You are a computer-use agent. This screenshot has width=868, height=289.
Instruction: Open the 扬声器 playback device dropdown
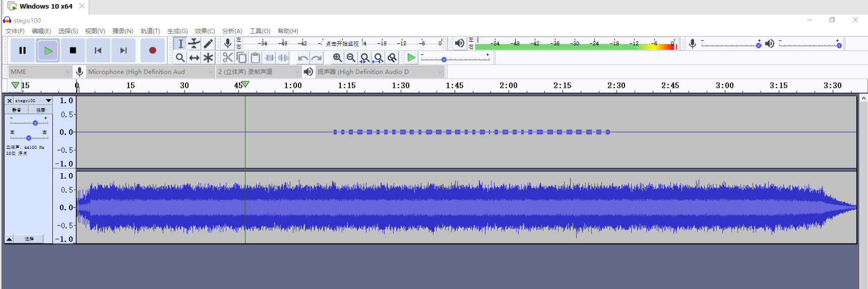tap(380, 72)
